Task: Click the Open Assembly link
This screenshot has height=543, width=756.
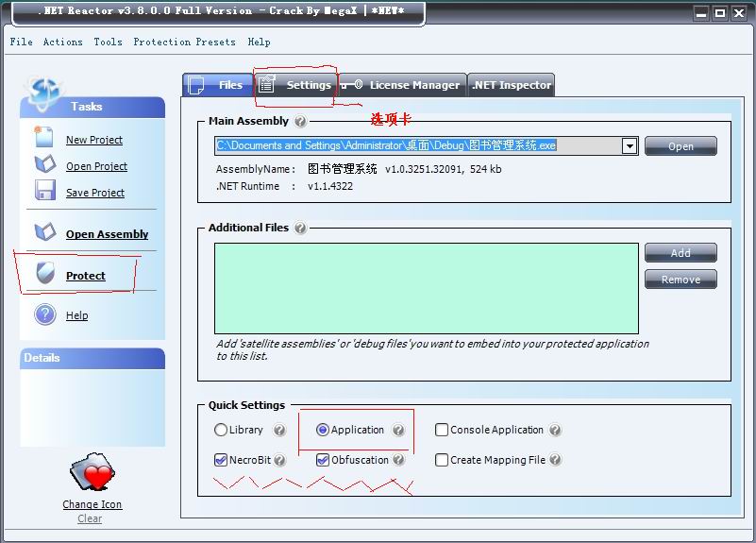Action: pyautogui.click(x=107, y=234)
